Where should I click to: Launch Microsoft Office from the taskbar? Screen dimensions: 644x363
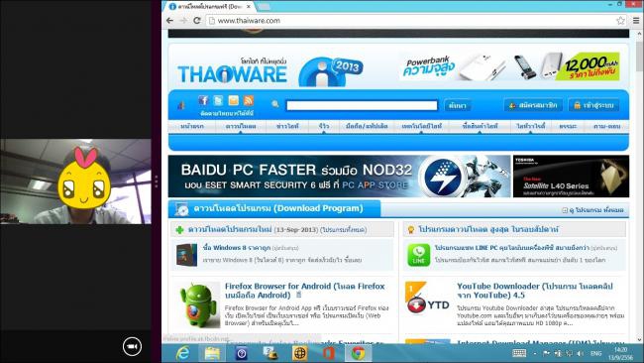(x=329, y=353)
